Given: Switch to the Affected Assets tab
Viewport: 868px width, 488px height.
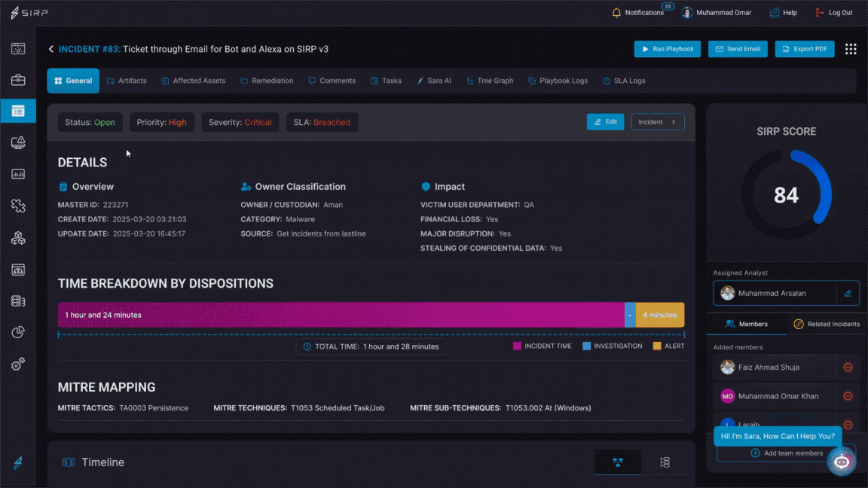Looking at the screenshot, I should (193, 81).
